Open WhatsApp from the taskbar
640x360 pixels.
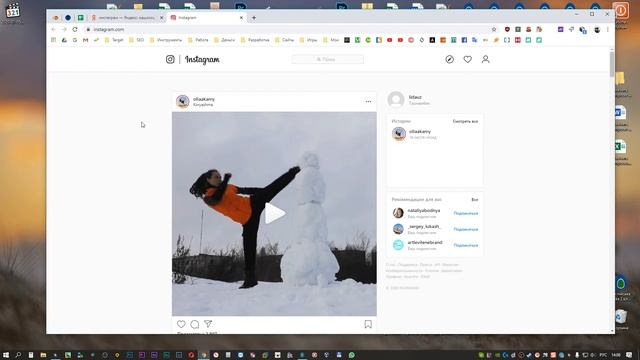[x=352, y=355]
